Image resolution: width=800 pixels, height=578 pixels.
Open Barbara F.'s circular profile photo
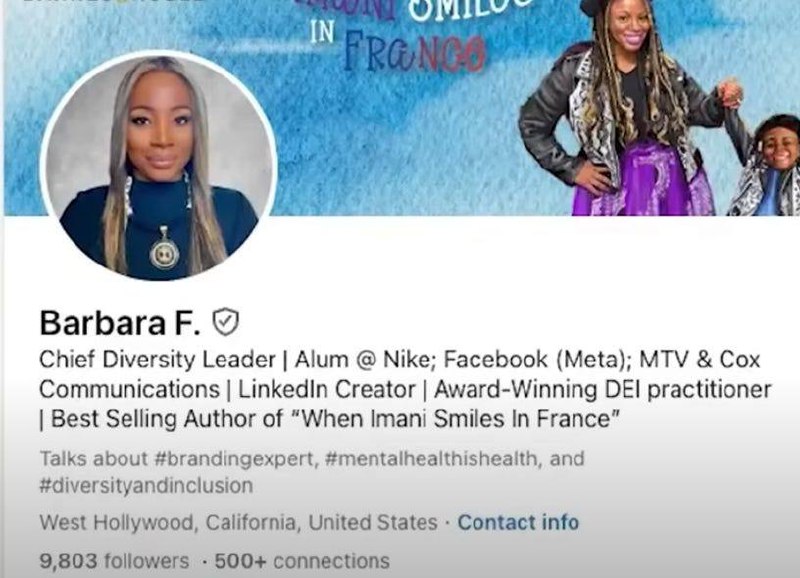click(159, 166)
